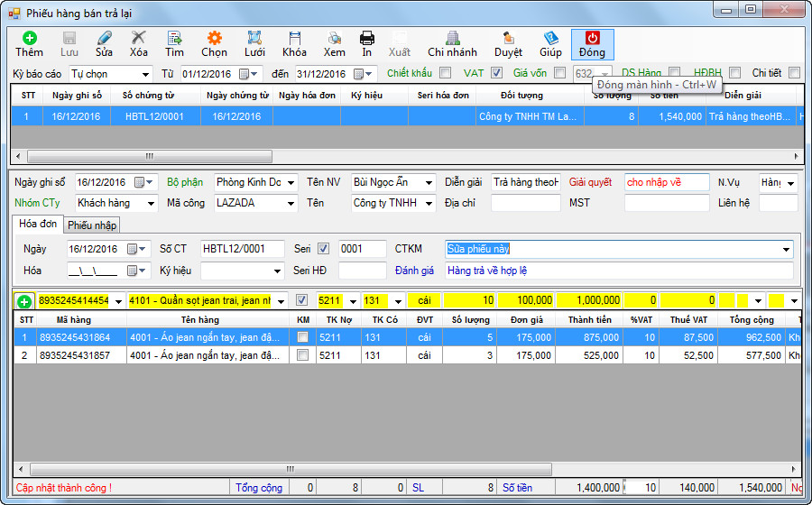This screenshot has width=812, height=505.
Task: Click the Giải quyết input field
Action: [x=667, y=182]
